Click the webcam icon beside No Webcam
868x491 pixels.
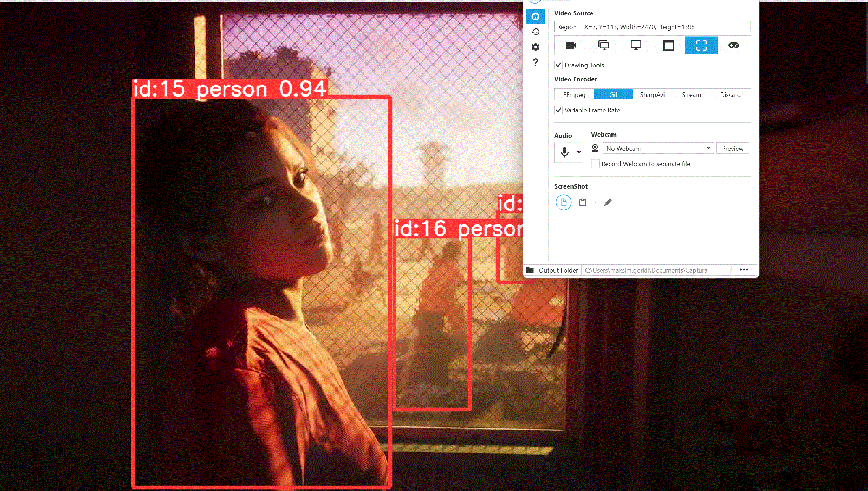point(595,148)
